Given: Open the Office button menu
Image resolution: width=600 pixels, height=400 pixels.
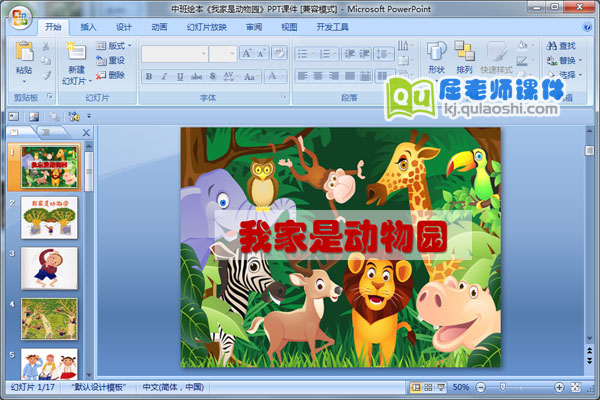Looking at the screenshot, I should coord(20,18).
